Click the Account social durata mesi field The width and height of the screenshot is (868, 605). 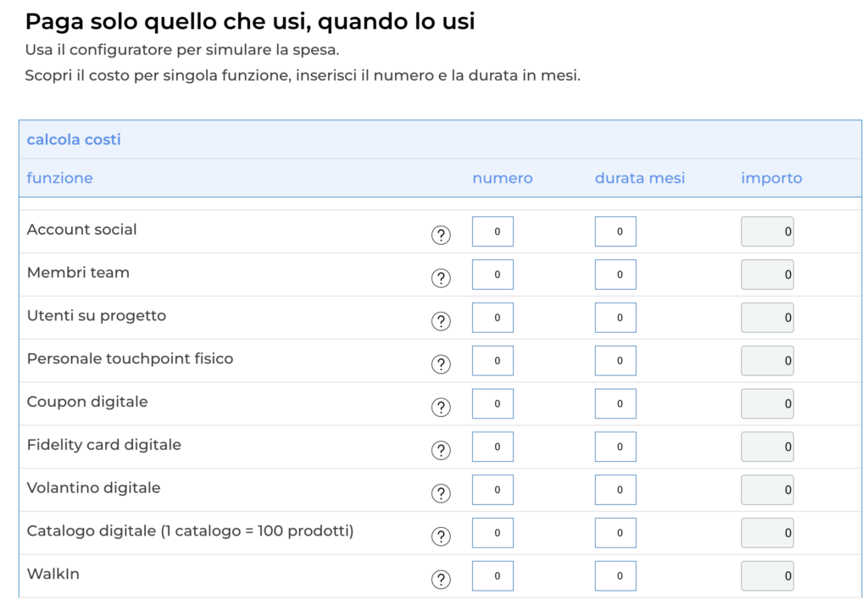[615, 231]
